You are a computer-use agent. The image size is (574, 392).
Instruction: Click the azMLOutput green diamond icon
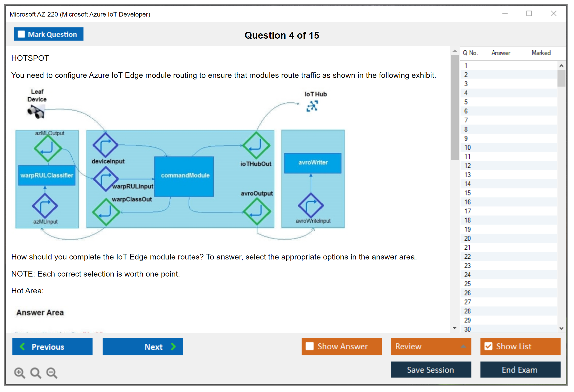coord(48,148)
